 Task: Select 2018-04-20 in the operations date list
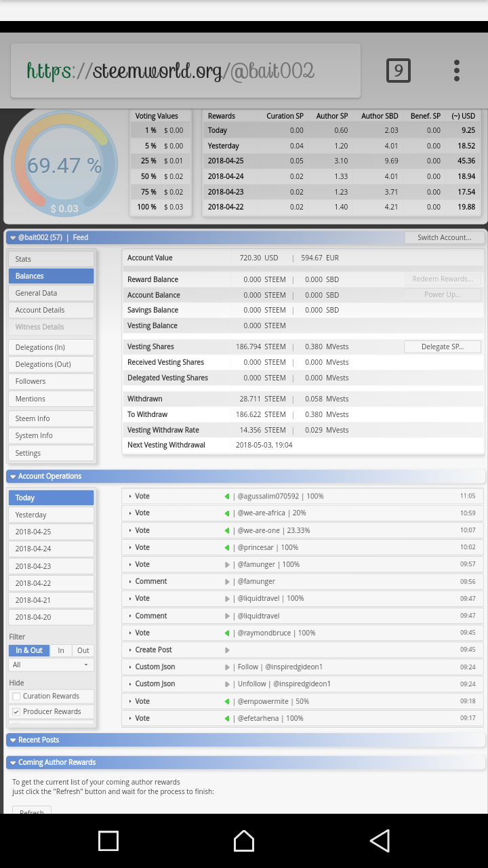tap(51, 617)
